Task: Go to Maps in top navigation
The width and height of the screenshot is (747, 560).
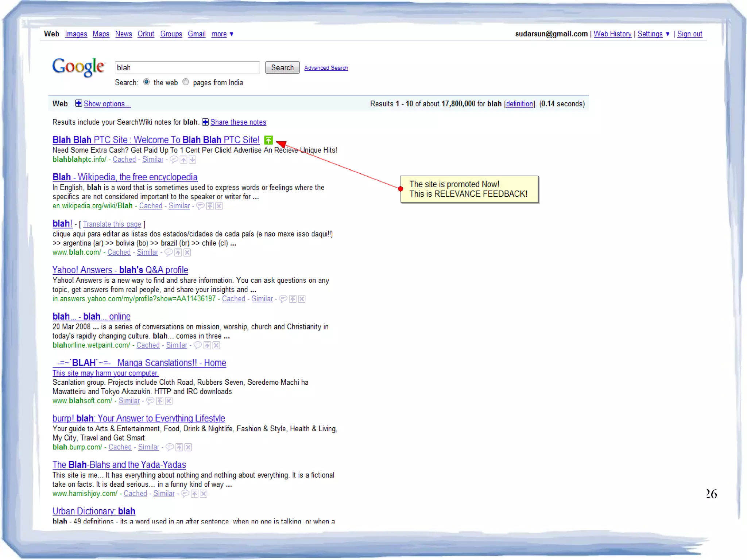Action: [x=101, y=34]
